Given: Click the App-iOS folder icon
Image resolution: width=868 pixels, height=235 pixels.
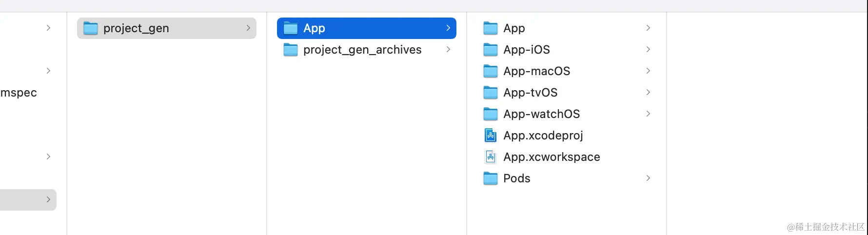Looking at the screenshot, I should click(491, 50).
